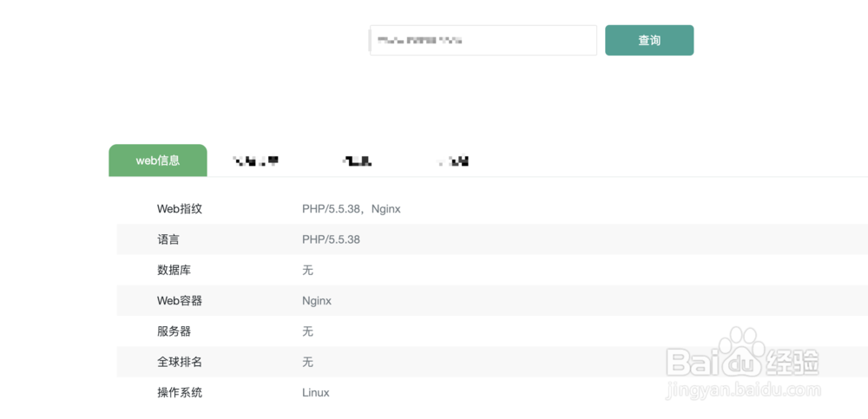Screen dimensions: 868x419
Task: Click the 语言 row label
Action: tap(168, 239)
